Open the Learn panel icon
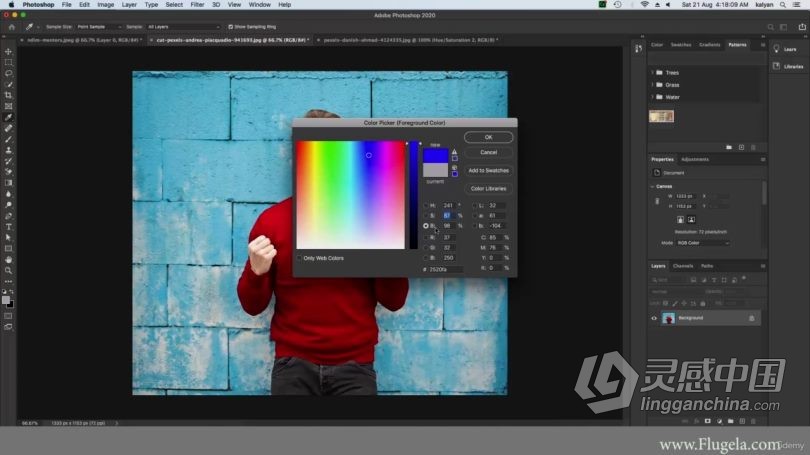Viewport: 810px width, 455px height. pos(776,49)
